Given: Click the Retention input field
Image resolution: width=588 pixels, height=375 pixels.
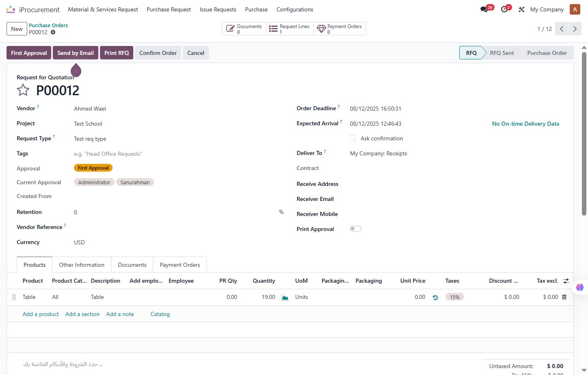Looking at the screenshot, I should coord(176,212).
